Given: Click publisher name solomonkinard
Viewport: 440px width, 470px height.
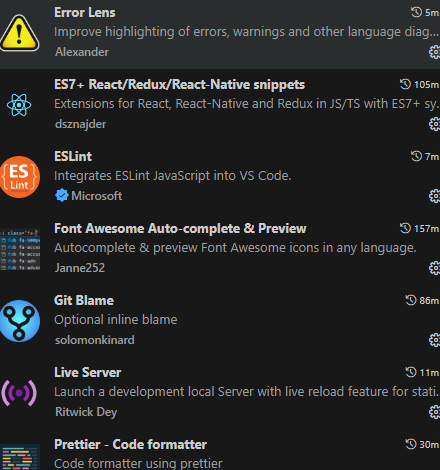Looking at the screenshot, I should [x=95, y=340].
